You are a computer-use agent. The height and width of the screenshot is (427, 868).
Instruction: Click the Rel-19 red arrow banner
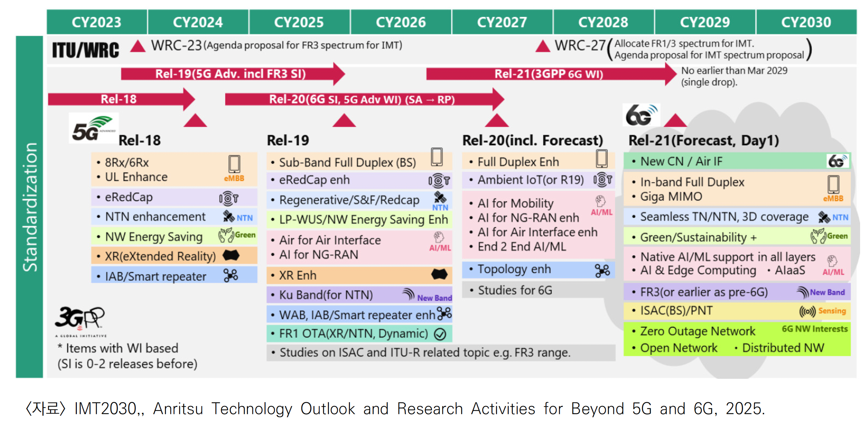230,74
